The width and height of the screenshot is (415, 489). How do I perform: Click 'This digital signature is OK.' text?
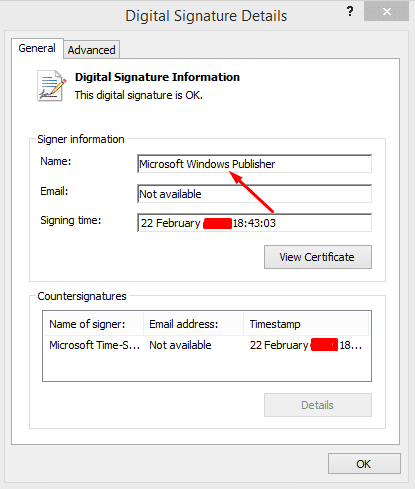(x=139, y=95)
